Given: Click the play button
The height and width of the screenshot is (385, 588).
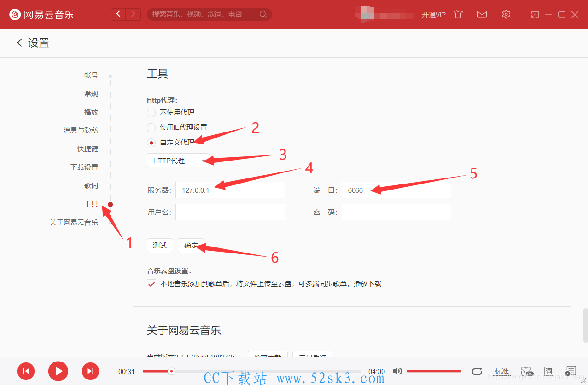Looking at the screenshot, I should tap(58, 371).
